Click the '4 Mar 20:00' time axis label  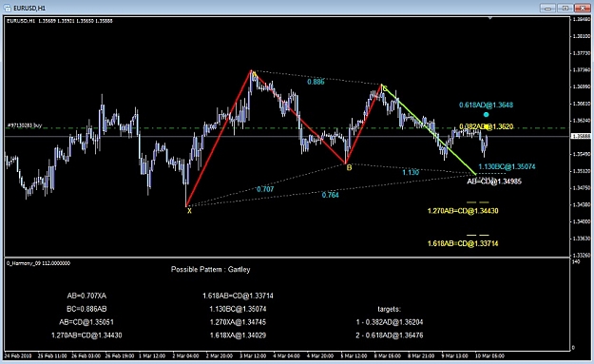320,356
